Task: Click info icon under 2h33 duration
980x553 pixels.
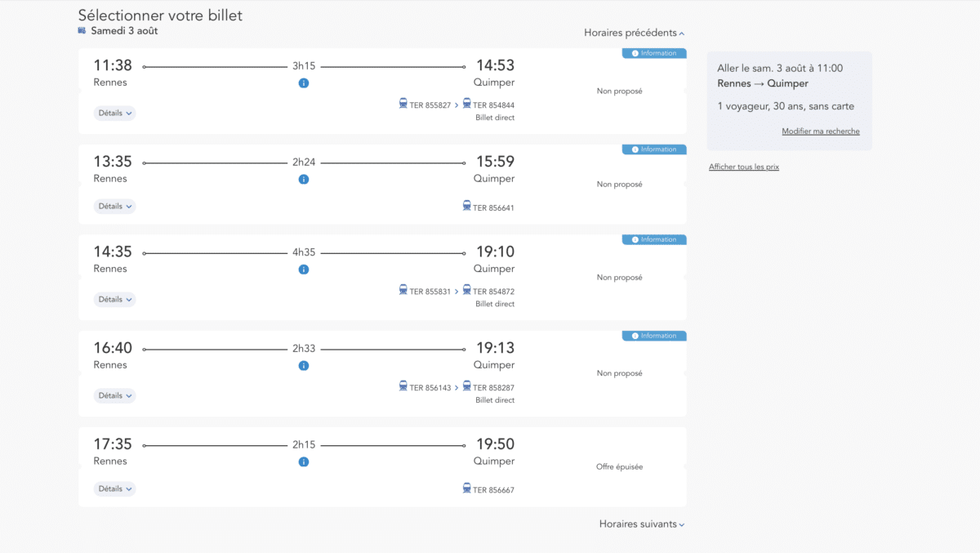Action: [x=304, y=366]
